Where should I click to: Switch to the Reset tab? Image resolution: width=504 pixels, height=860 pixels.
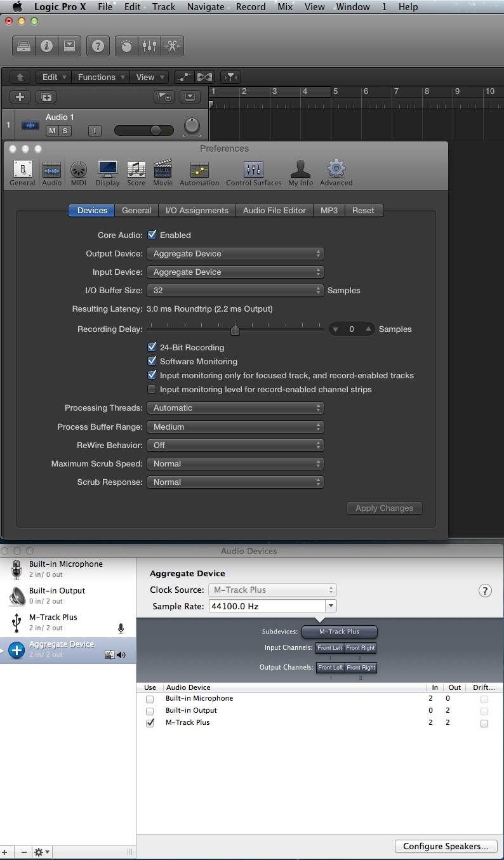point(364,211)
